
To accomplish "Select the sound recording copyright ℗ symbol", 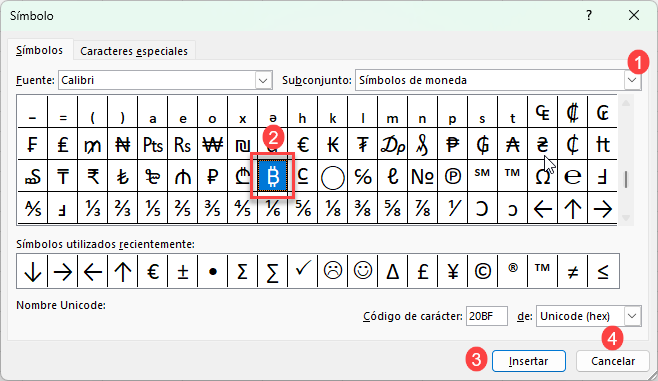I will (452, 176).
